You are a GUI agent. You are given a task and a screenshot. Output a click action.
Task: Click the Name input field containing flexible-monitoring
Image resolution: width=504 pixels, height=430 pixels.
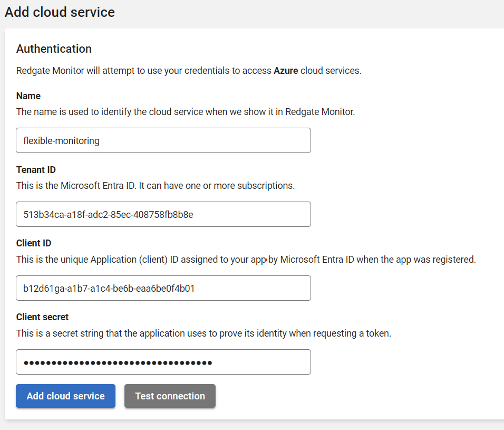163,140
